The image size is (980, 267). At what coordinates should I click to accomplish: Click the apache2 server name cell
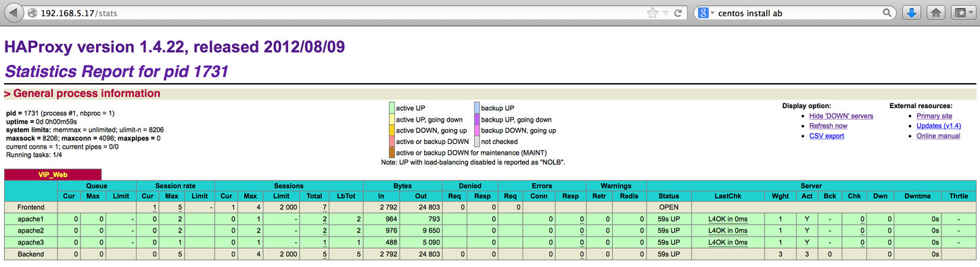point(31,230)
